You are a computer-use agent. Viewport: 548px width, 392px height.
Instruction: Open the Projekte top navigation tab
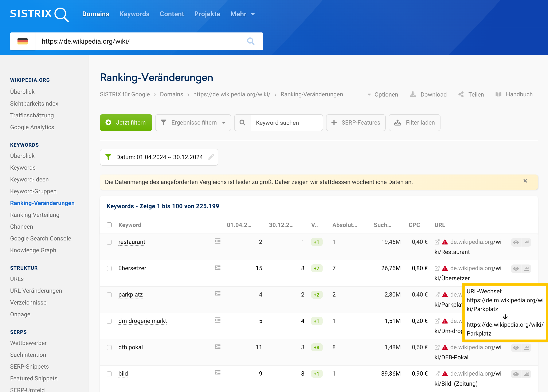click(207, 14)
